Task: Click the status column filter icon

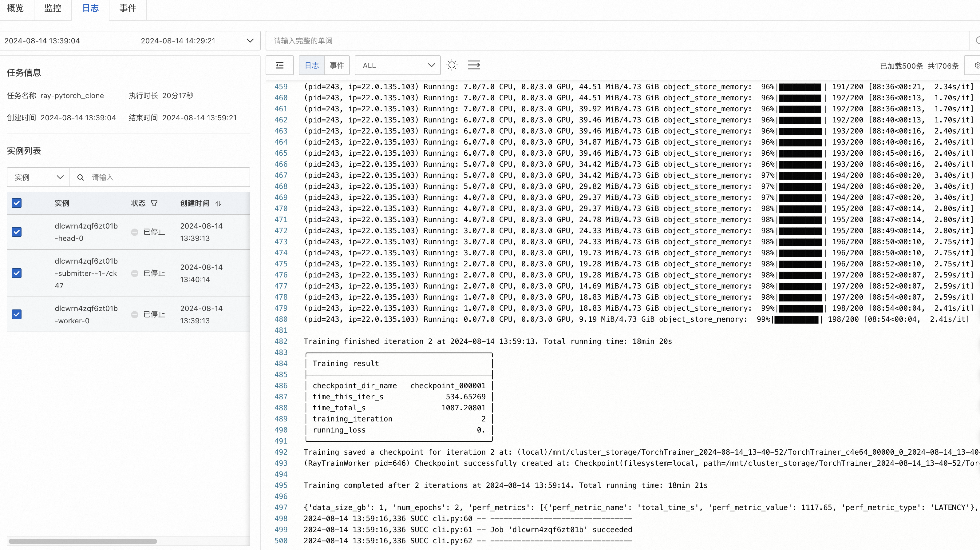Action: [154, 204]
